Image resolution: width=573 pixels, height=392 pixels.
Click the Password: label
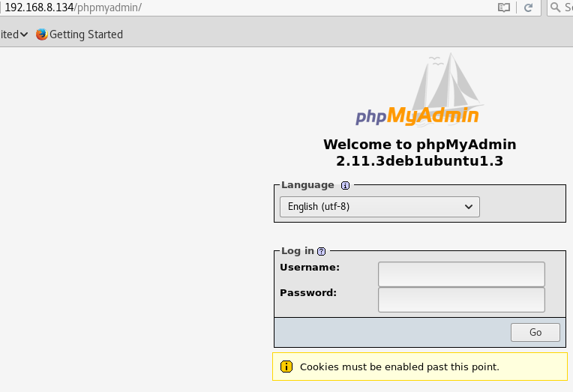point(308,293)
